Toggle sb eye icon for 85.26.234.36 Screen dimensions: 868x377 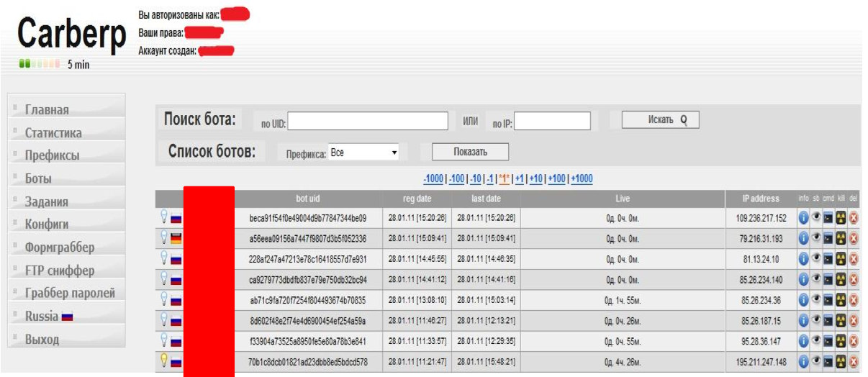coord(817,299)
